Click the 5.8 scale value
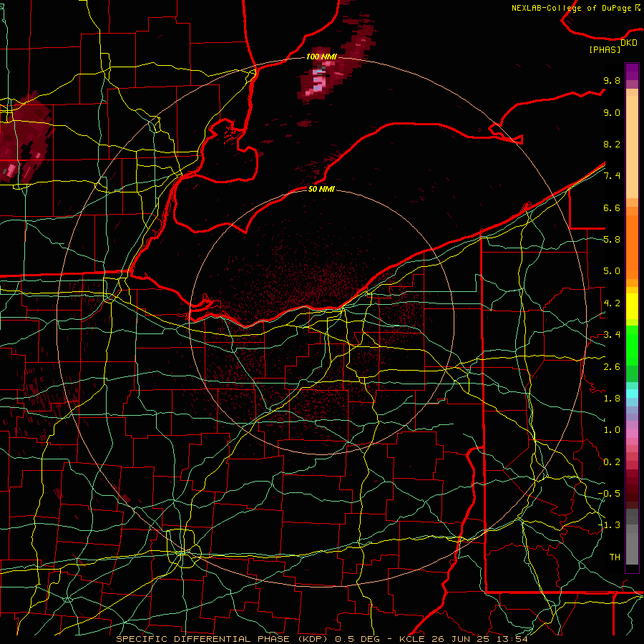644x644 pixels. (612, 240)
